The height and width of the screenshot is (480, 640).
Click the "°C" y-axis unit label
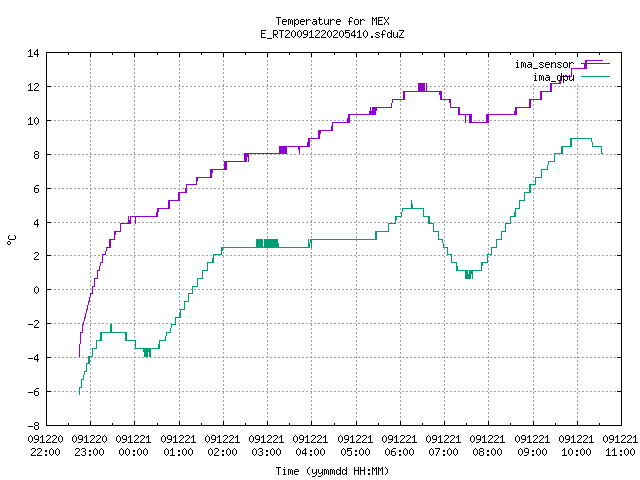coord(12,240)
